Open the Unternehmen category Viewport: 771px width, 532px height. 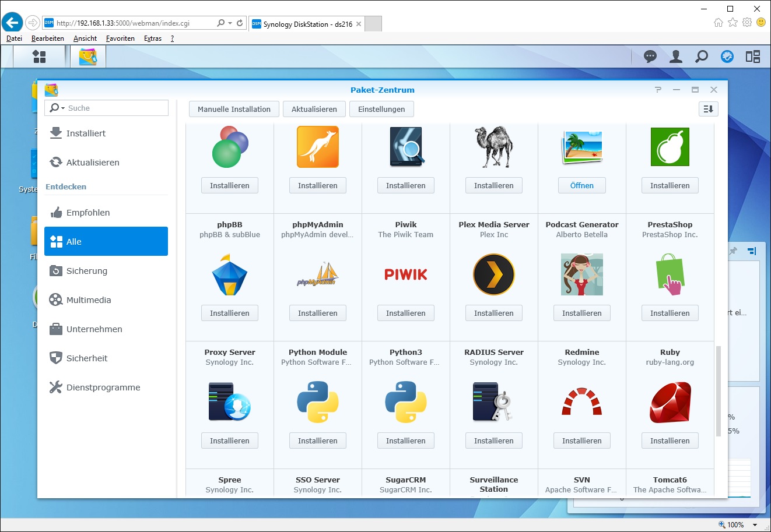tap(106, 329)
